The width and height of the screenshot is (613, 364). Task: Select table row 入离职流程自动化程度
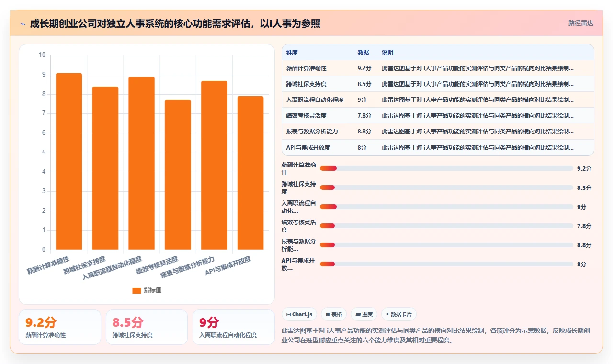(438, 100)
